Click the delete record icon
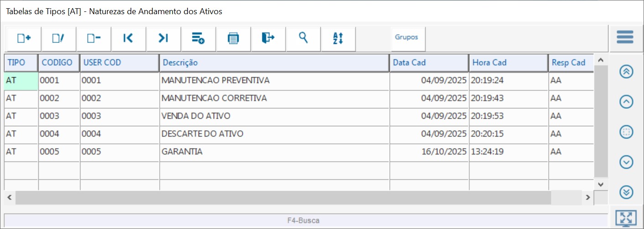The width and height of the screenshot is (644, 229). (94, 38)
